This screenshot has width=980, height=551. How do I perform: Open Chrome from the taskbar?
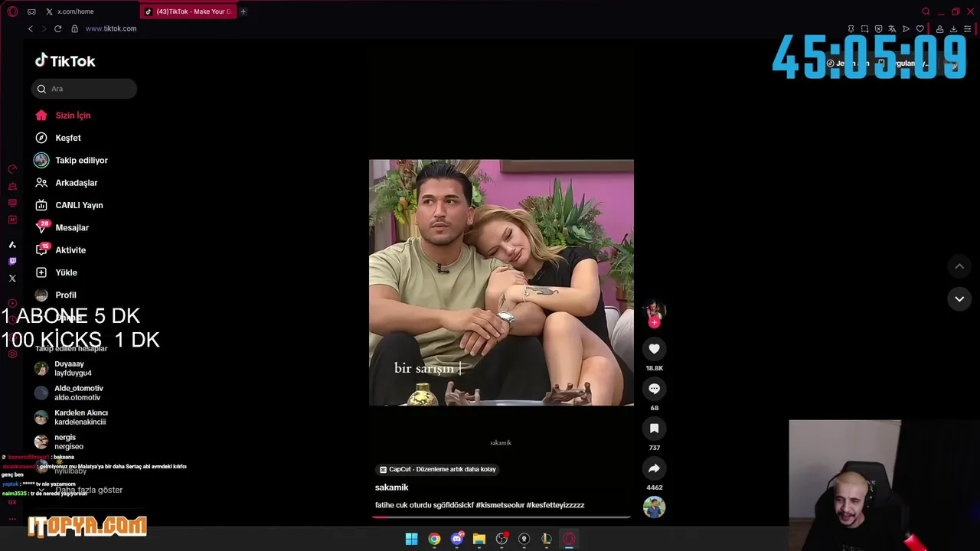point(434,539)
